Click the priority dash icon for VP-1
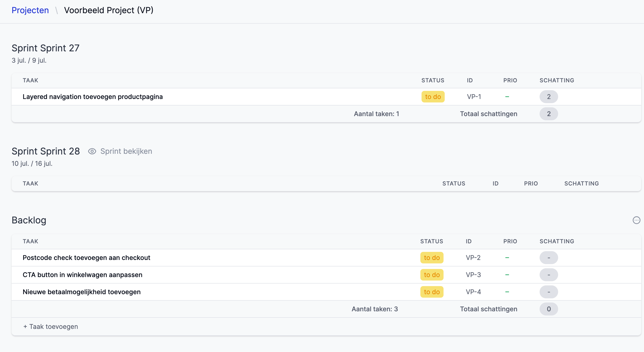The image size is (644, 352). point(507,97)
